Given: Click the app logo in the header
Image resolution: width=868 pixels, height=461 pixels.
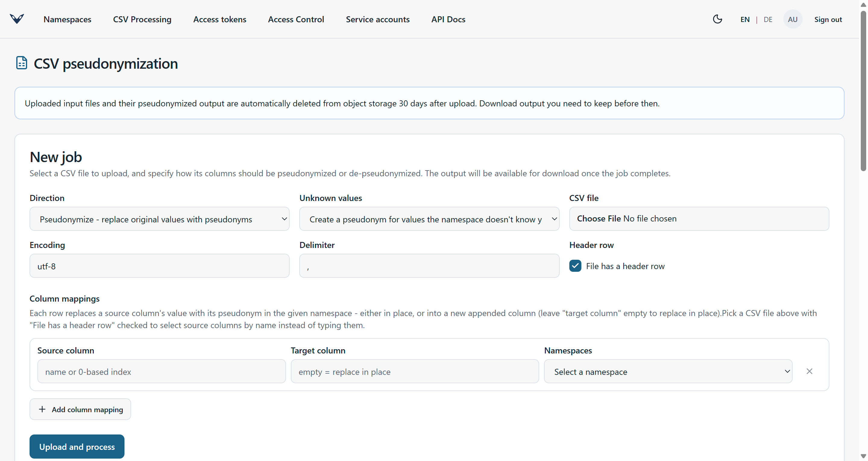Looking at the screenshot, I should click(x=17, y=19).
